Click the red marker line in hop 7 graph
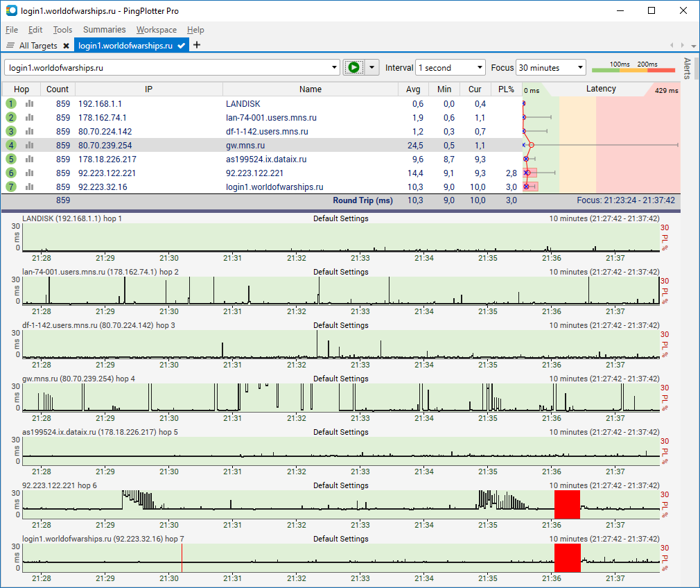The image size is (700, 588). click(182, 557)
